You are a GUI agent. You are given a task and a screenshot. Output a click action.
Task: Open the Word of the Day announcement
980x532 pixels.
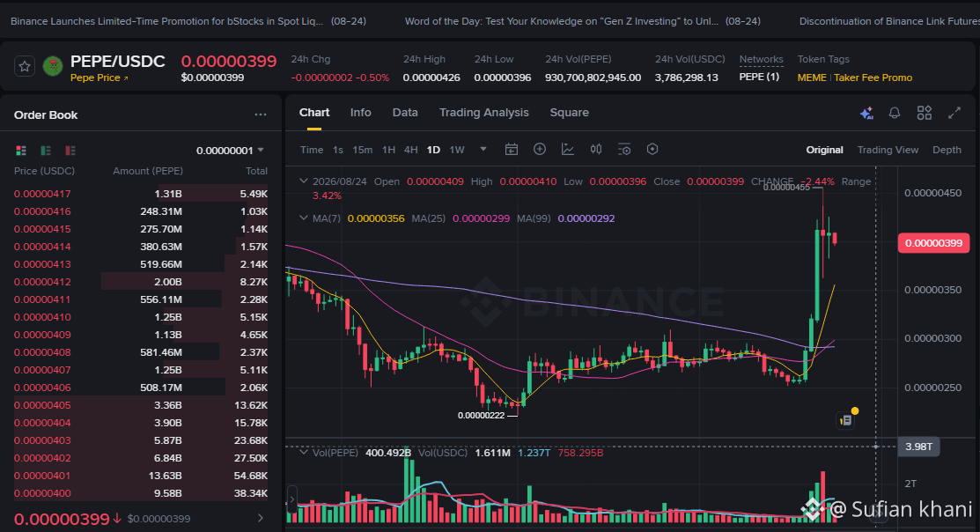(583, 21)
